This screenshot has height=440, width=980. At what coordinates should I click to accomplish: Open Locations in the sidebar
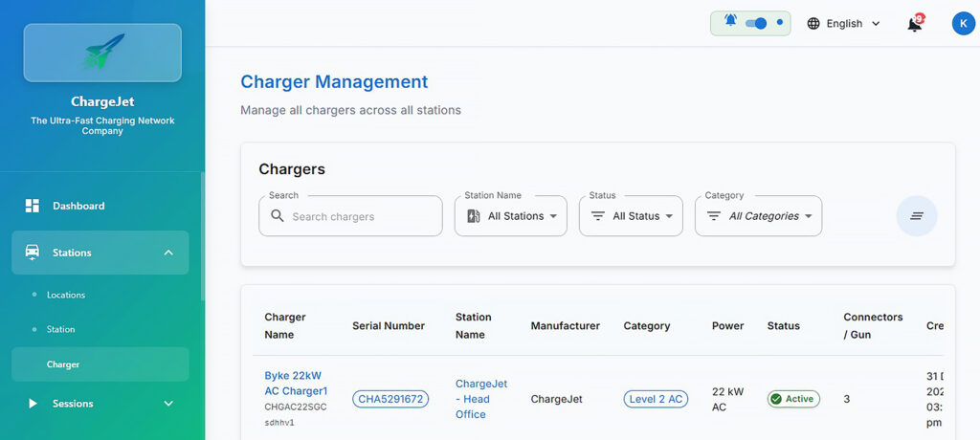coord(66,295)
